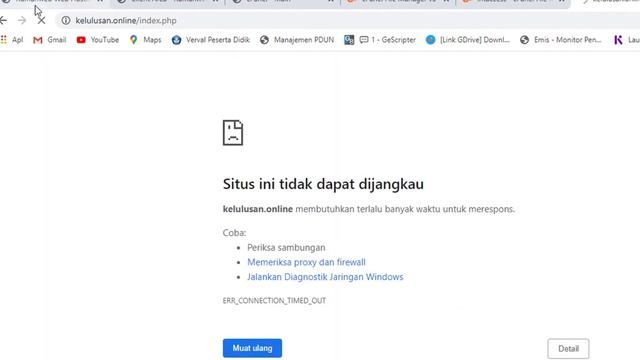
Task: Open the Maps bookmark
Action: point(145,40)
